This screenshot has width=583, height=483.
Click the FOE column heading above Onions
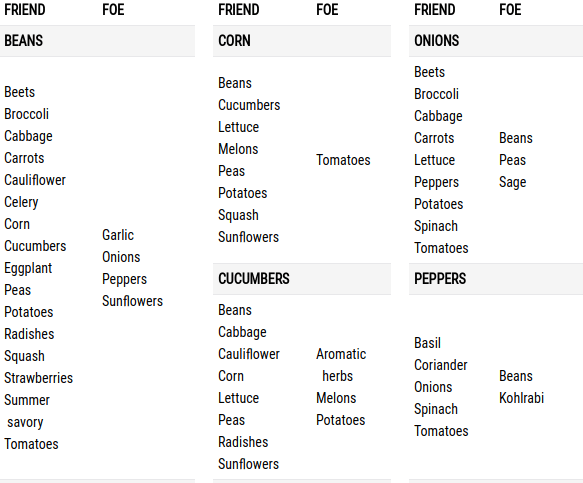(510, 10)
